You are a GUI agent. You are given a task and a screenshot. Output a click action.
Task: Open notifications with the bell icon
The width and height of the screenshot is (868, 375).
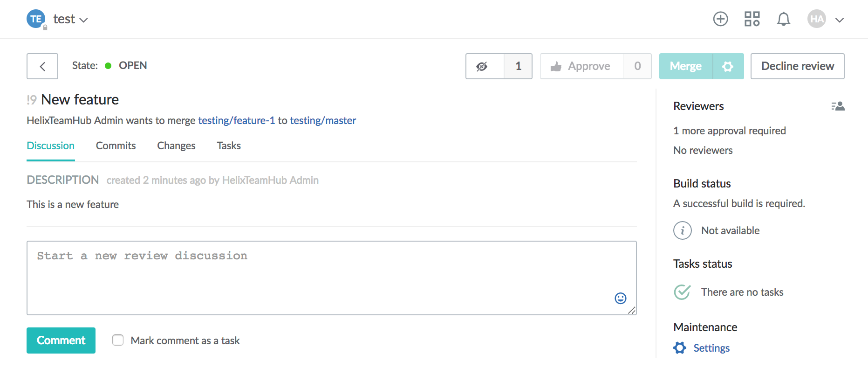coord(783,19)
